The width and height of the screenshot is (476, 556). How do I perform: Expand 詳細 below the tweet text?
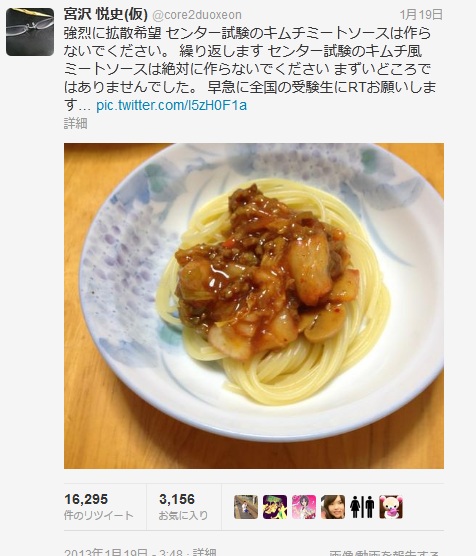coord(76,124)
